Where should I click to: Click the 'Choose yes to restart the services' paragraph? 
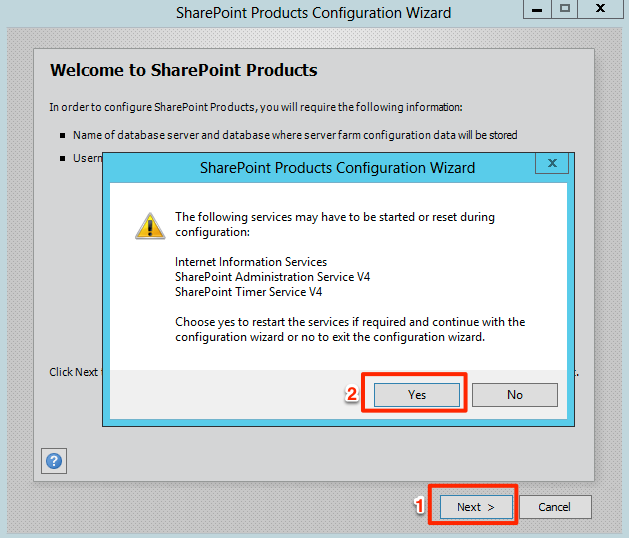click(350, 329)
